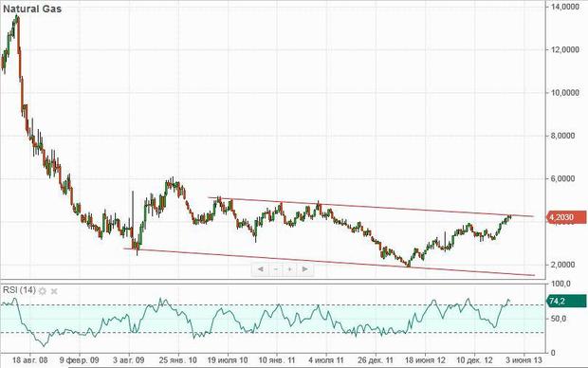Select the lower red channel trendline

point(329,262)
